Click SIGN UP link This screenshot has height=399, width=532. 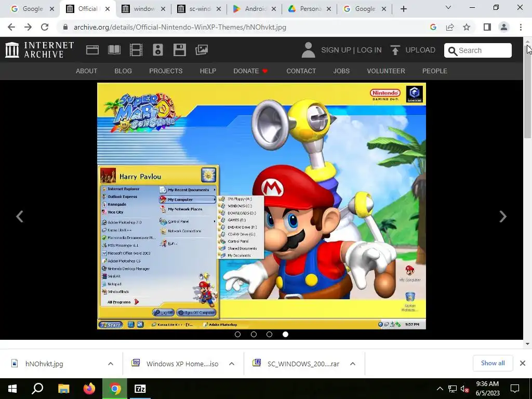click(x=336, y=50)
